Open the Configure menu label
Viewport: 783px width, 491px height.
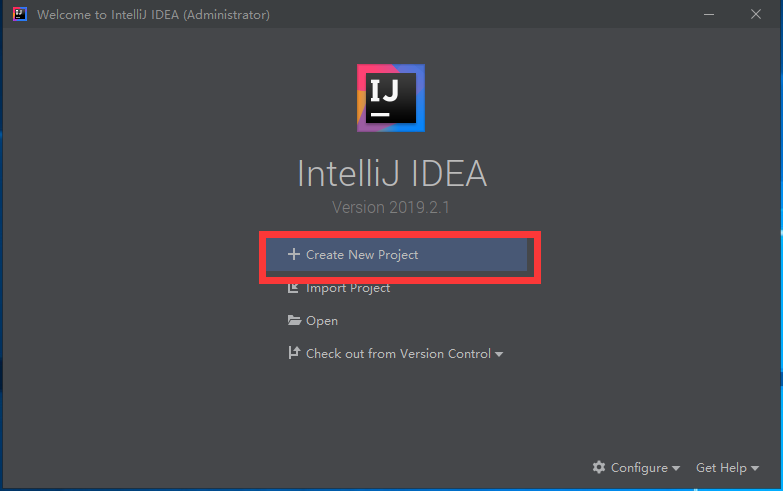(x=639, y=468)
